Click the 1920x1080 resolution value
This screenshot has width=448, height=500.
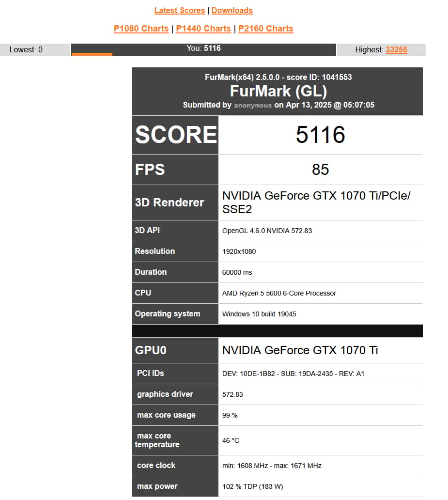point(239,251)
